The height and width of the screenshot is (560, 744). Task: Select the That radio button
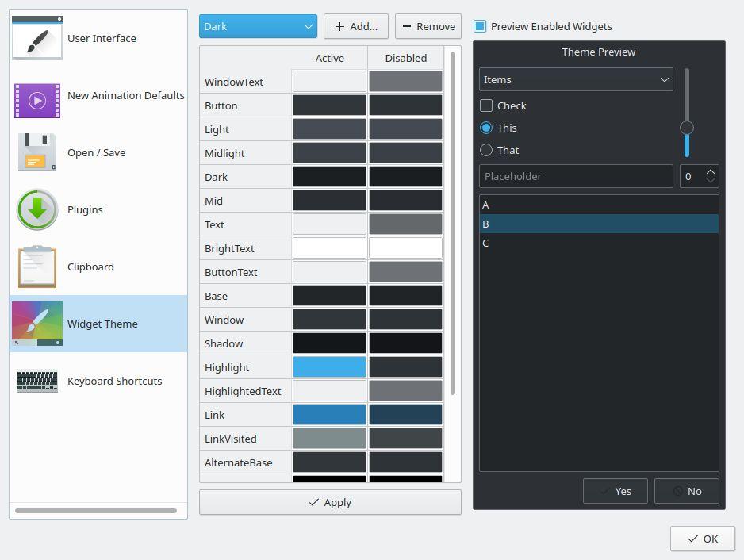pyautogui.click(x=486, y=150)
